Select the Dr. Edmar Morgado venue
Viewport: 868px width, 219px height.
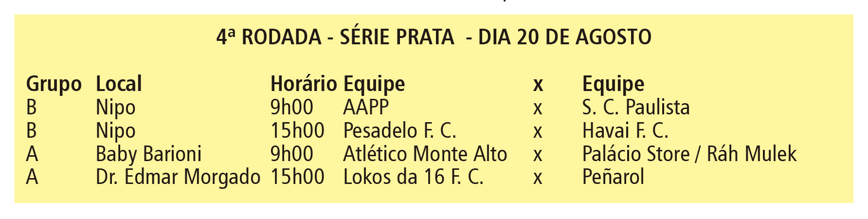coord(178,177)
